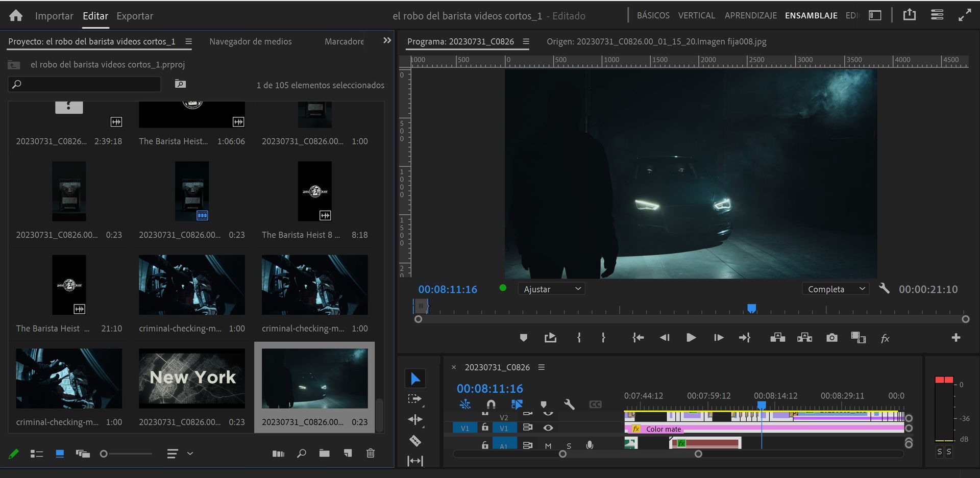980x478 pixels.
Task: Show hidden panel tabs with double chevron
Action: [x=387, y=40]
